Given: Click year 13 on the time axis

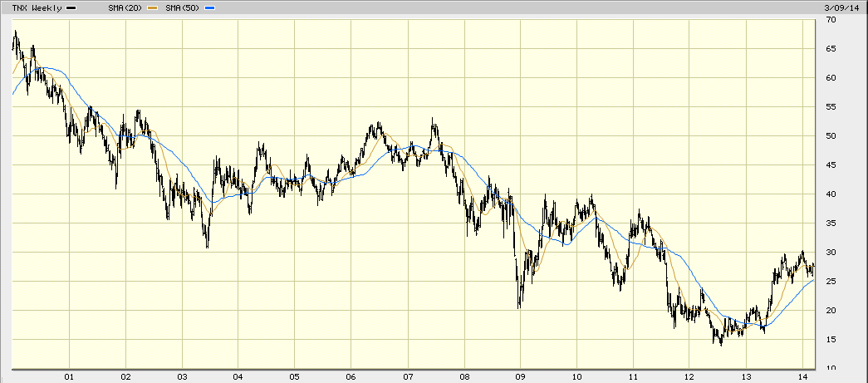Looking at the screenshot, I should [746, 376].
